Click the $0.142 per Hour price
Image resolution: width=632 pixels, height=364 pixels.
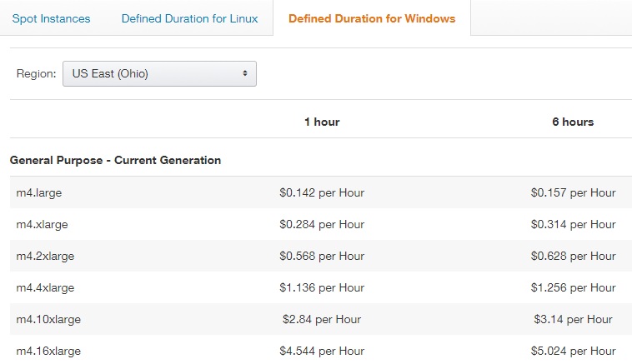point(322,192)
